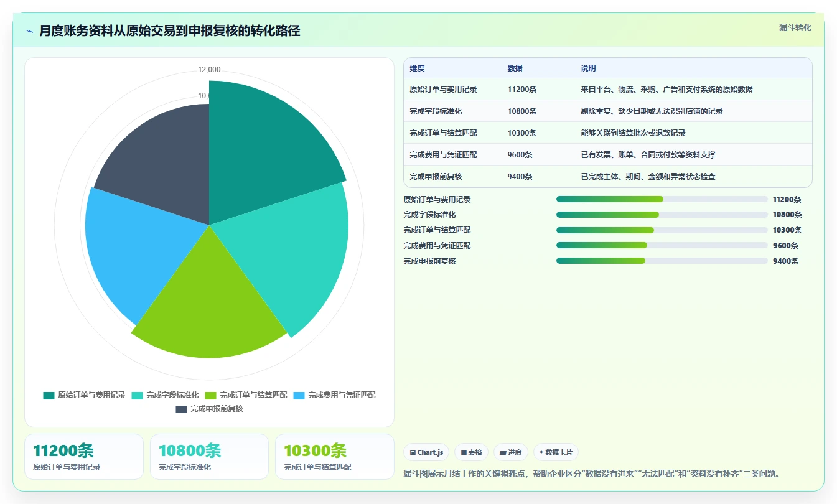
Task: Click progress bar for 完成订单与结算匹配
Action: point(662,230)
